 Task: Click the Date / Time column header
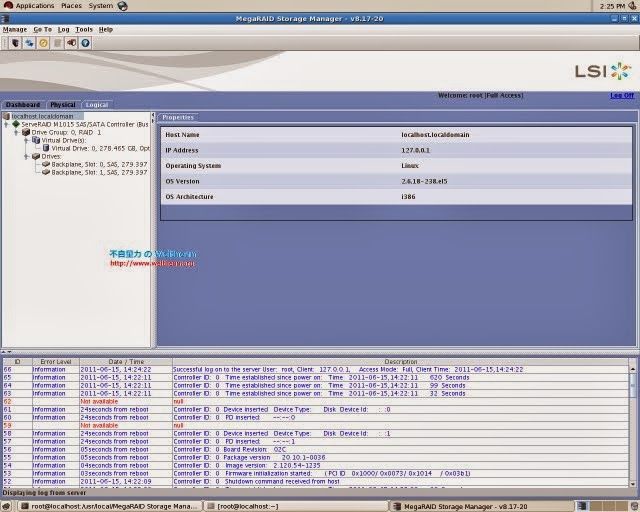coord(126,362)
